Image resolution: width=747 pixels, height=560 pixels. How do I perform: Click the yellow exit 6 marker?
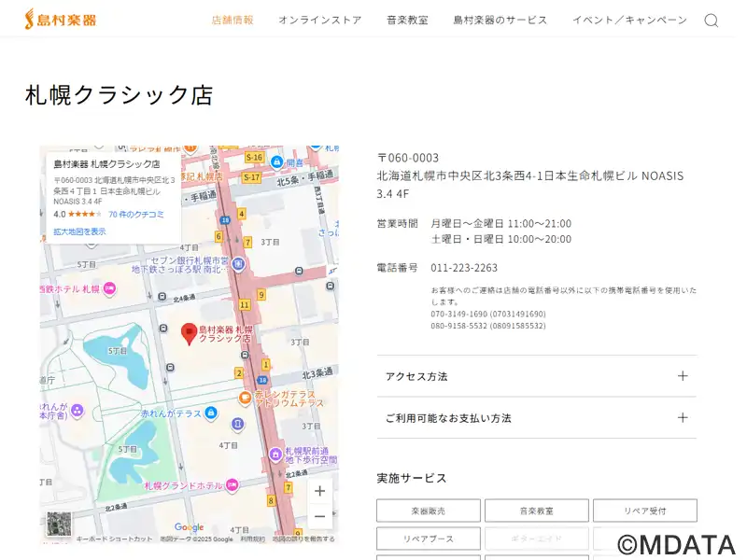pos(218,236)
